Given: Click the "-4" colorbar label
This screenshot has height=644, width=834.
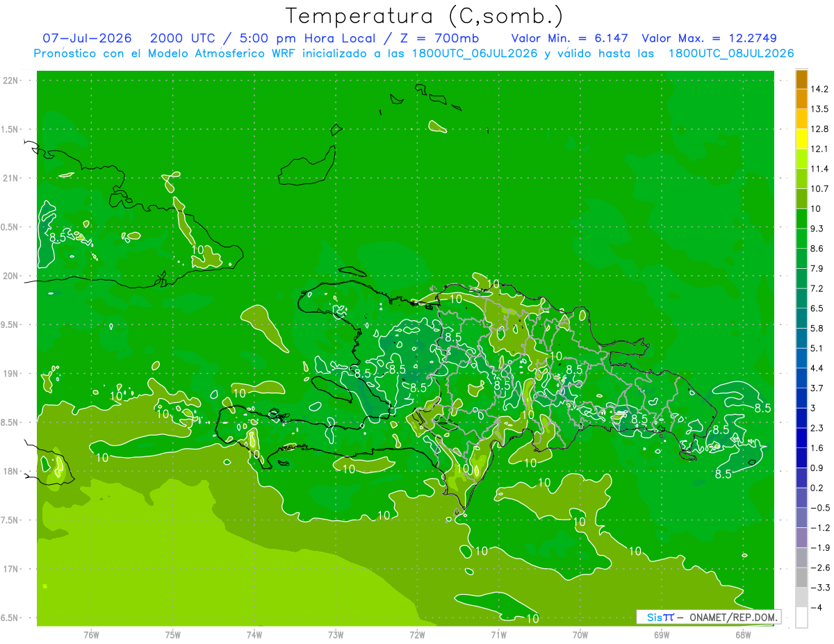Looking at the screenshot, I should pyautogui.click(x=816, y=607).
